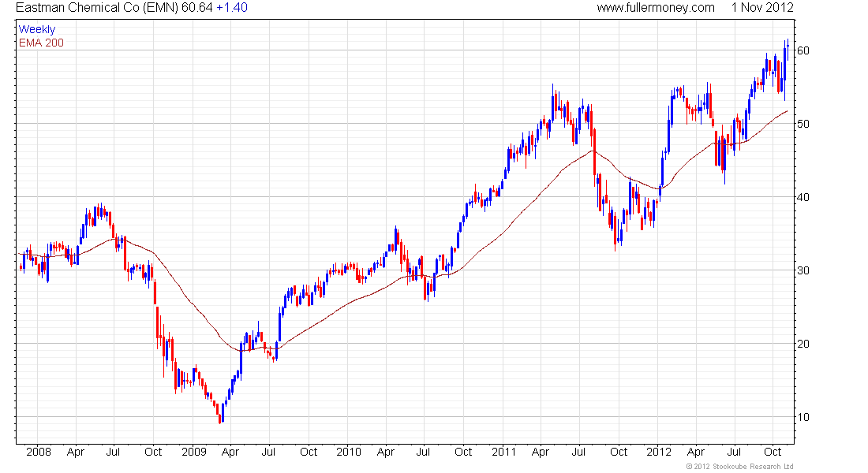Image resolution: width=868 pixels, height=473 pixels.
Task: Click the 10 price axis label
Action: click(803, 417)
